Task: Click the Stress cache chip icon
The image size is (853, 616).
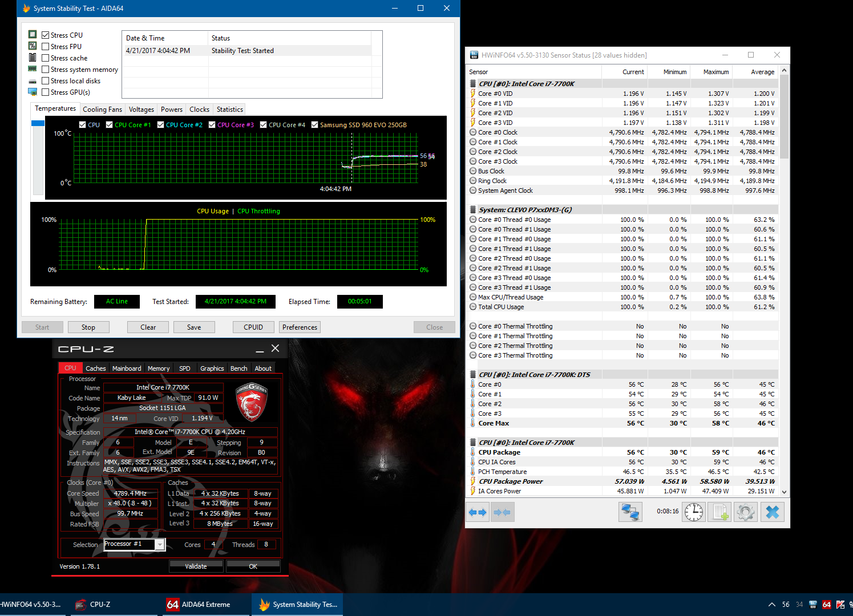Action: (x=33, y=58)
